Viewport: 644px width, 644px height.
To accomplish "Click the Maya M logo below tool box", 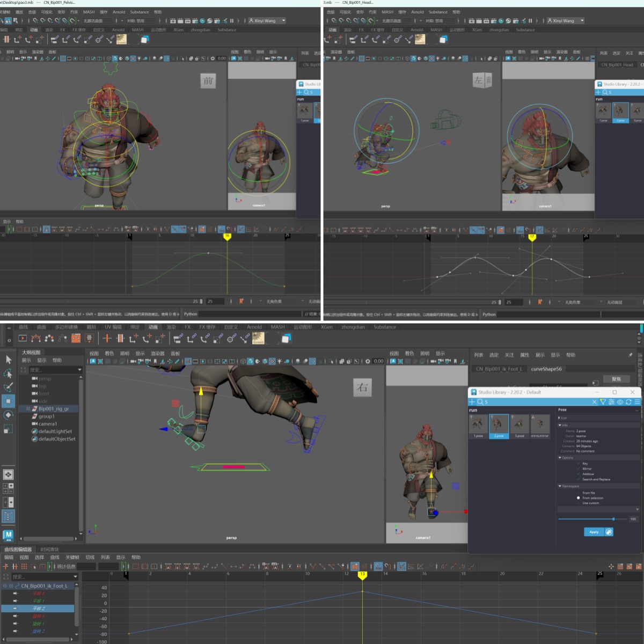I will (x=8, y=535).
